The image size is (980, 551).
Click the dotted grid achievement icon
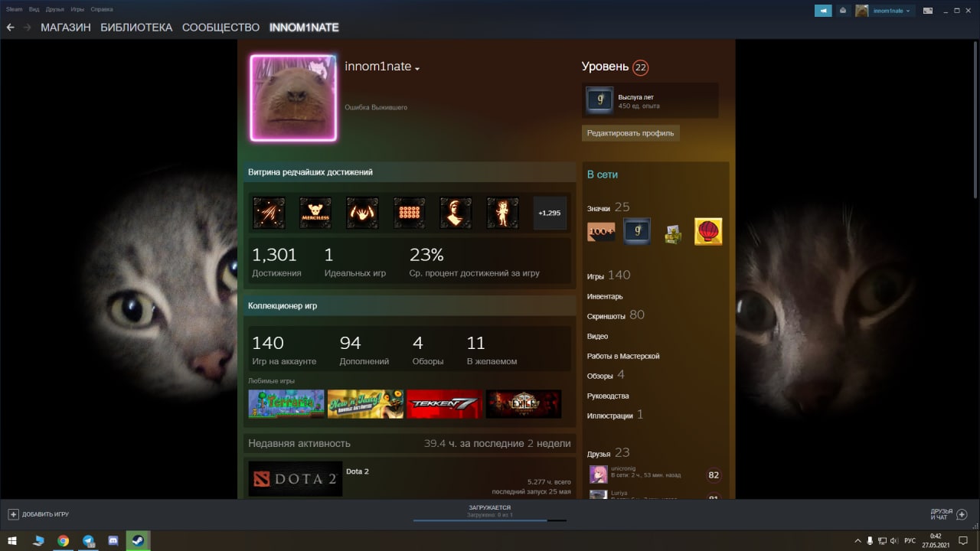(x=409, y=213)
